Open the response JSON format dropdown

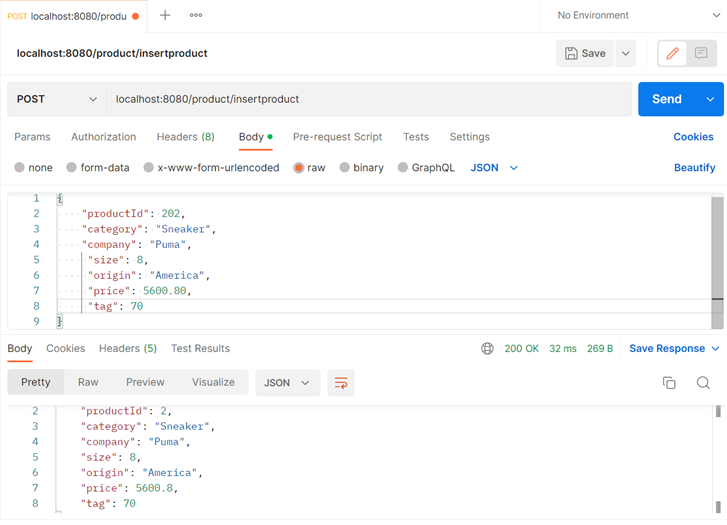[287, 383]
